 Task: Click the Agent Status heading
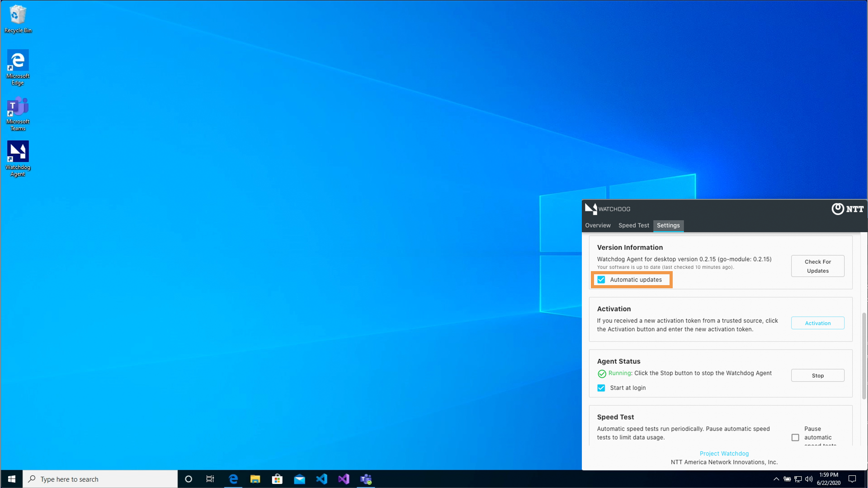[618, 361]
